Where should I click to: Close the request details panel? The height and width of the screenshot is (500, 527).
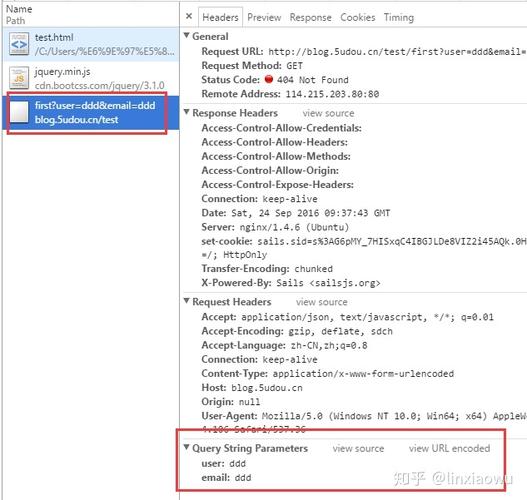click(189, 16)
